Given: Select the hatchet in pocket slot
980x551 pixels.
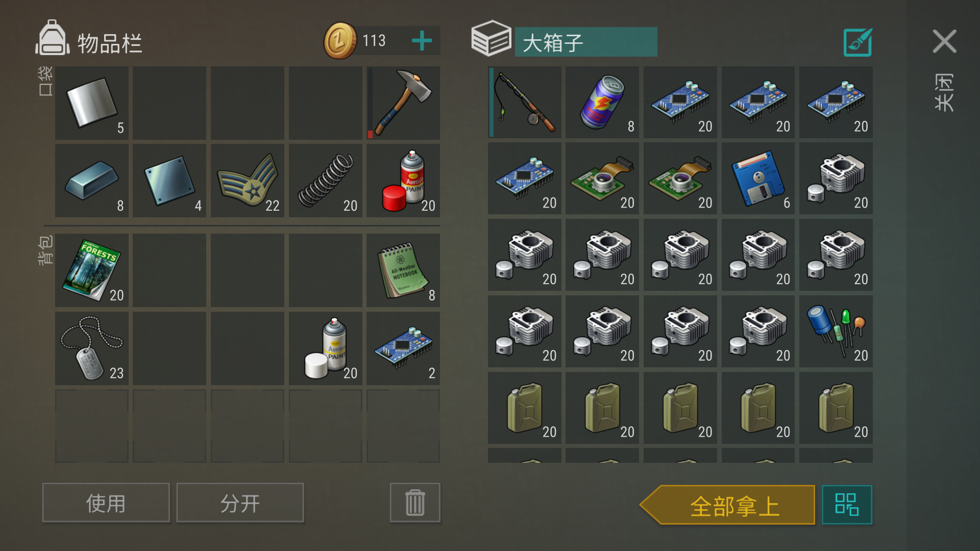Looking at the screenshot, I should 403,103.
